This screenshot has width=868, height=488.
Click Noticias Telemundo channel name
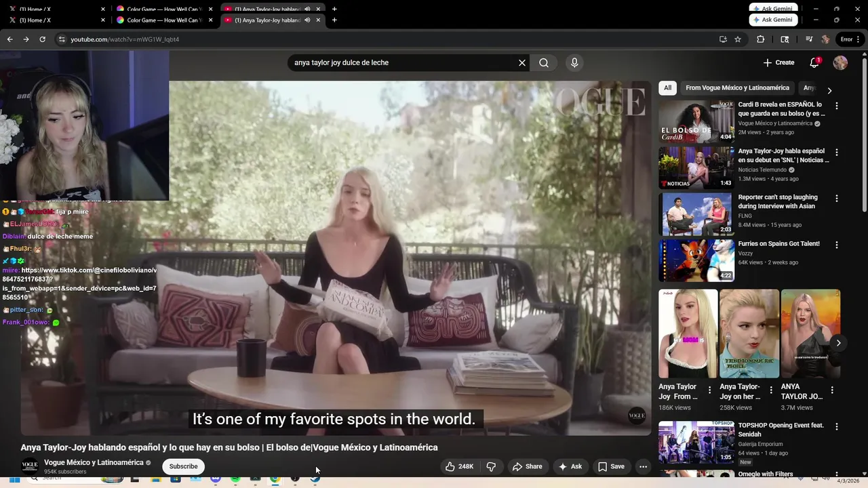tap(763, 169)
